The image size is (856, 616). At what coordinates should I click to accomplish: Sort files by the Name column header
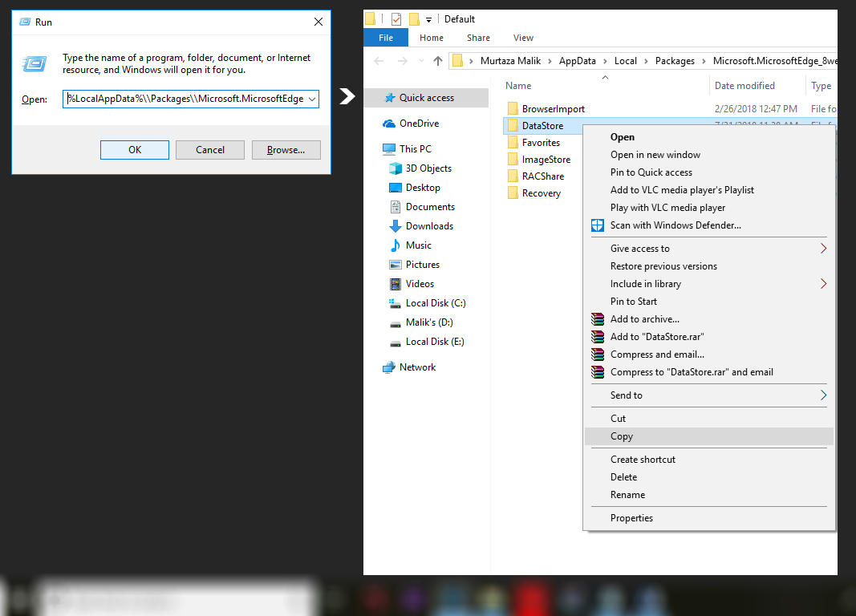click(518, 86)
